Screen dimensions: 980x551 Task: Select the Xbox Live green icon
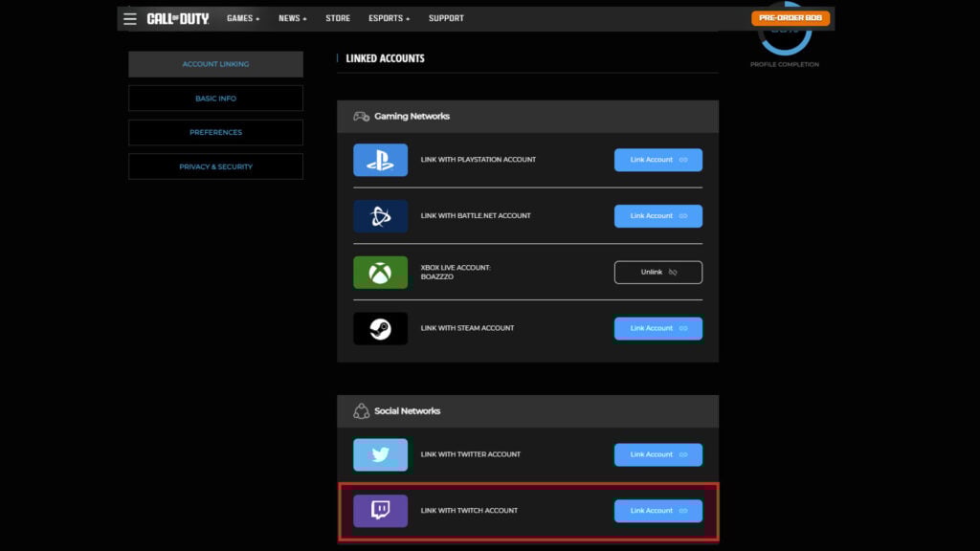[380, 272]
